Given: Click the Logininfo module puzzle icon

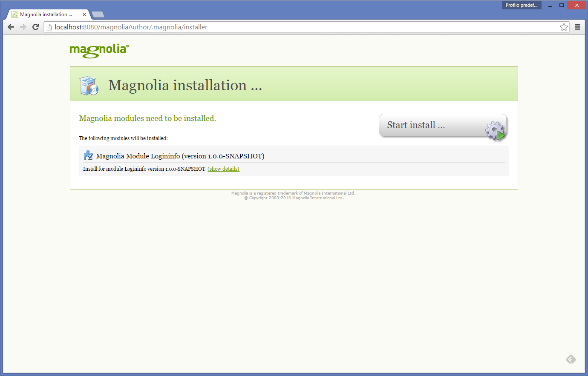Looking at the screenshot, I should [88, 155].
